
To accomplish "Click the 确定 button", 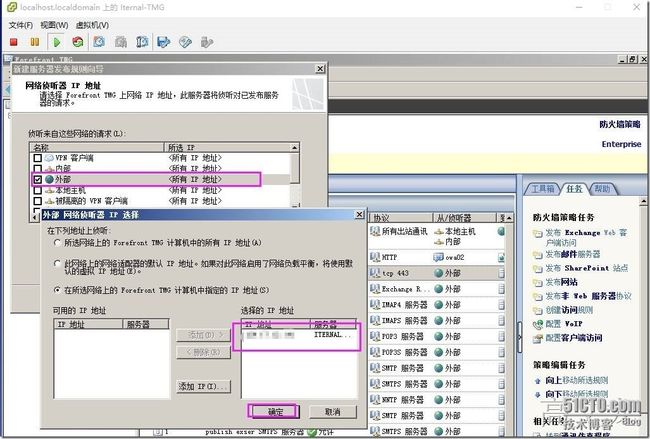I will click(275, 412).
